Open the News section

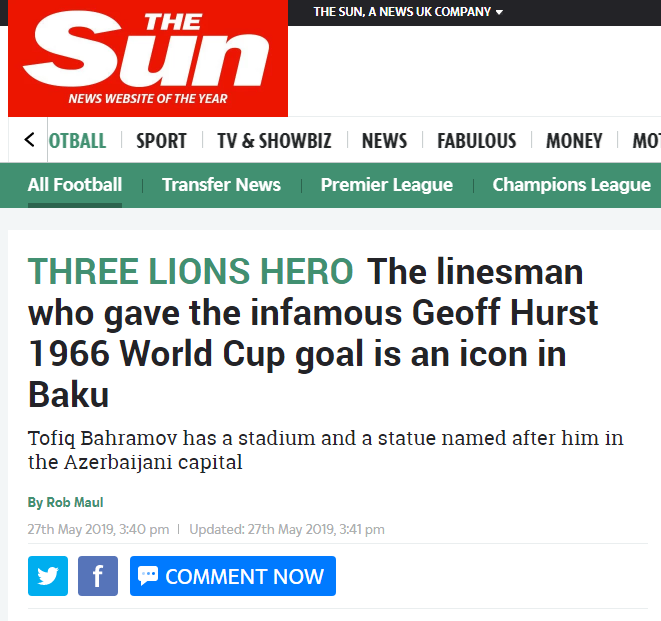[x=384, y=141]
